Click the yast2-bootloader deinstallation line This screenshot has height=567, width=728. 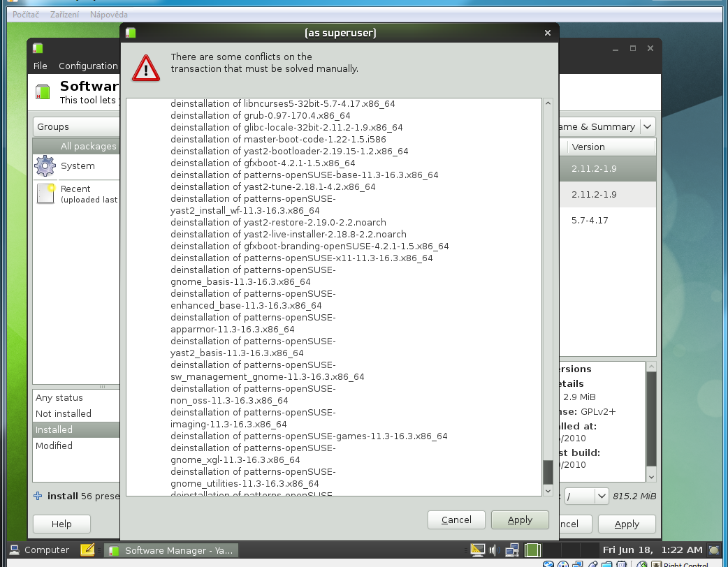[289, 152]
